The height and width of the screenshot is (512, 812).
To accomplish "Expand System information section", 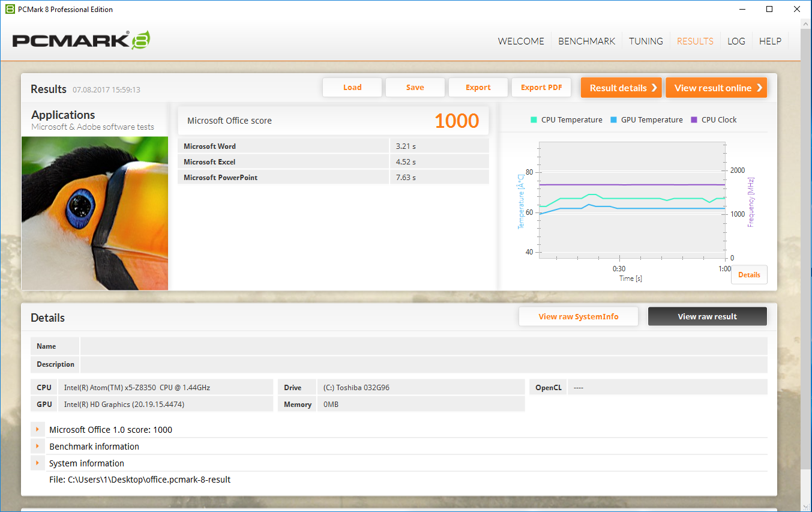I will coord(37,463).
